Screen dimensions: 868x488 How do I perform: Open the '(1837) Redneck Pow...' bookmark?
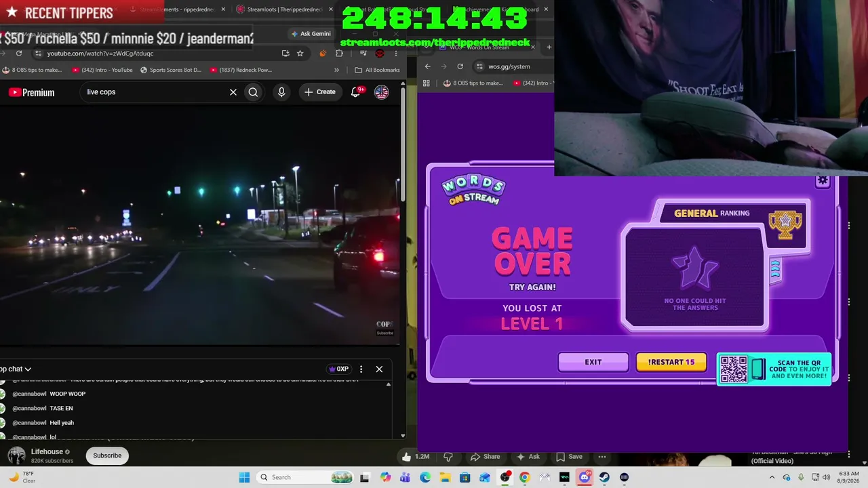pos(241,70)
